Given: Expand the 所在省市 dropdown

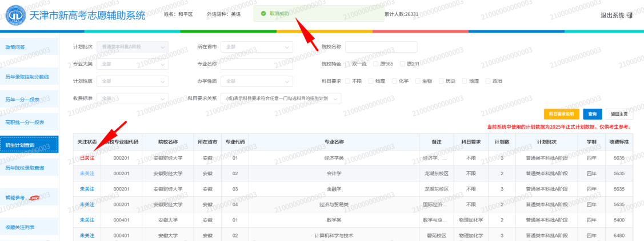Looking at the screenshot, I should click(x=257, y=47).
